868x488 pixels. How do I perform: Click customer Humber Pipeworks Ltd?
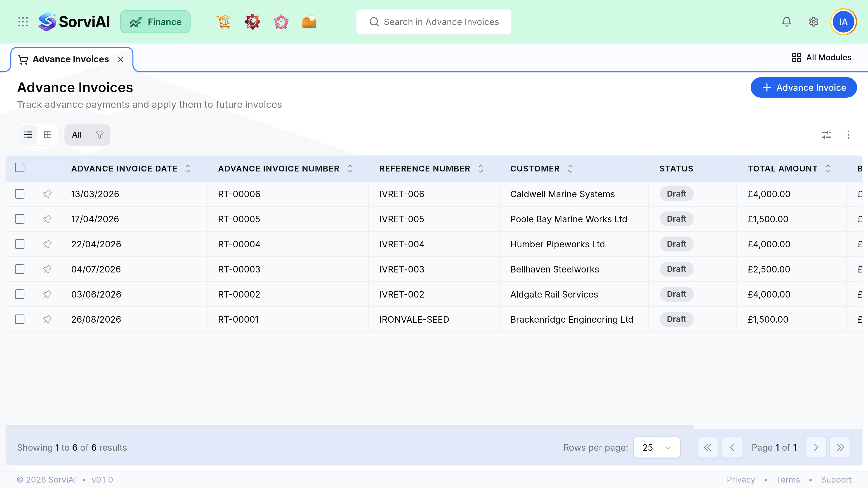click(557, 244)
